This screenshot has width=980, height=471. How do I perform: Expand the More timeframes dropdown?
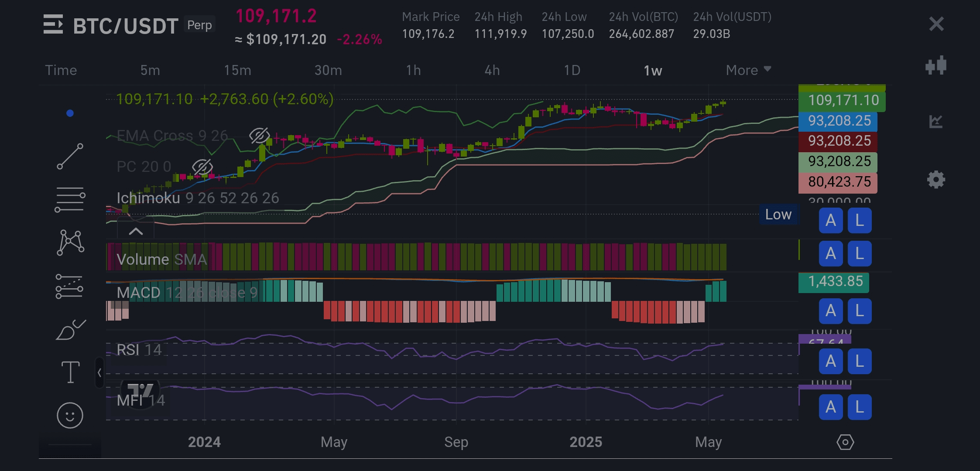coord(748,70)
